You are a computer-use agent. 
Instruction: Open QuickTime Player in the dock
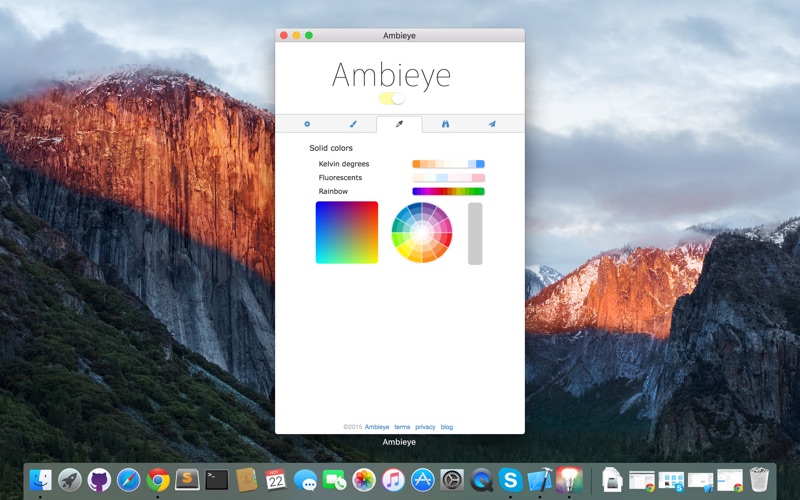tap(482, 480)
